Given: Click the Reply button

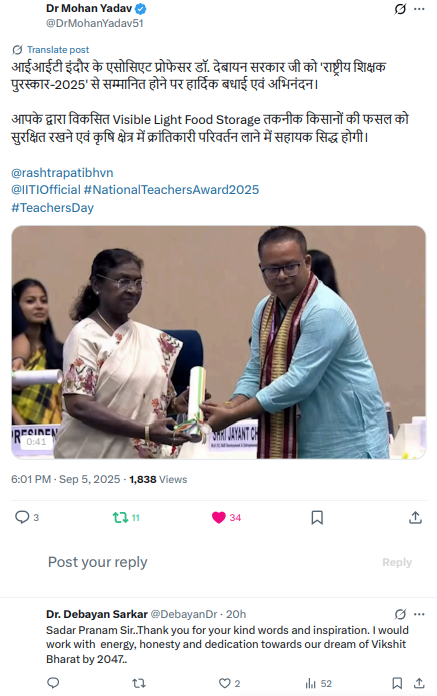Looking at the screenshot, I should click(x=397, y=562).
